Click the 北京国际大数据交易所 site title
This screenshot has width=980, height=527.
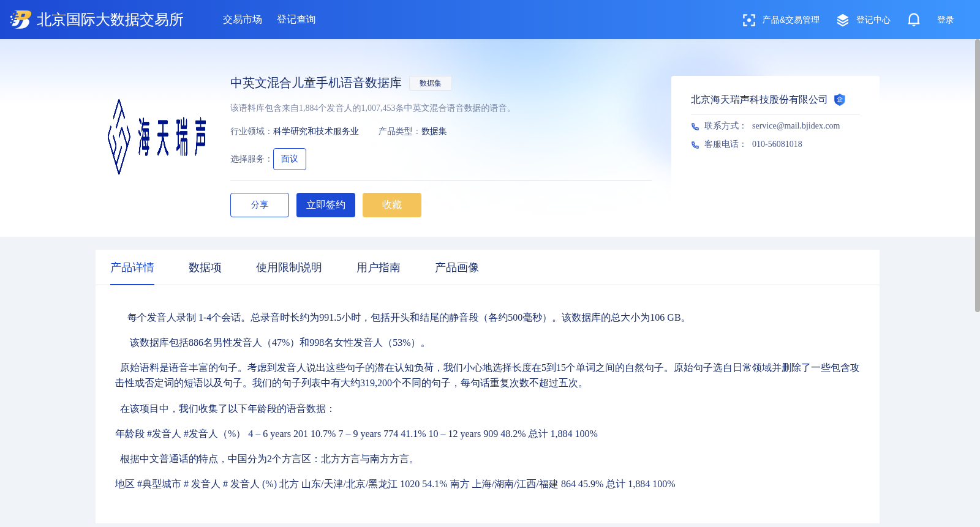click(x=110, y=20)
